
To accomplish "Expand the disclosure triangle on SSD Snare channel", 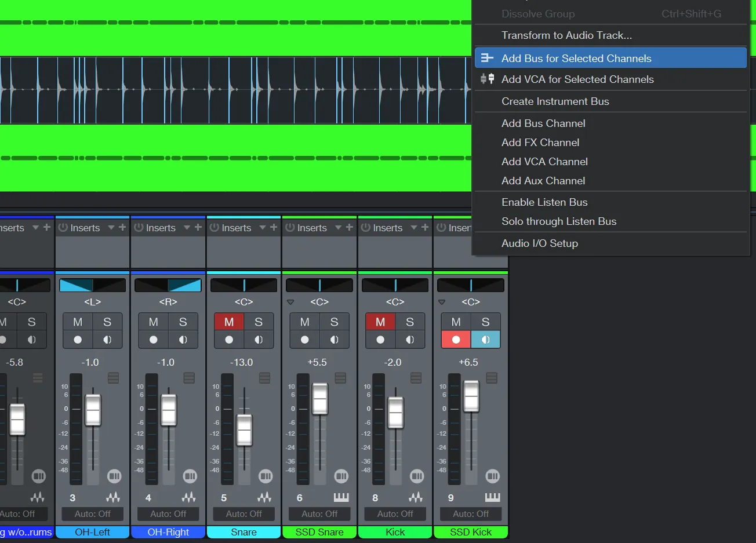I will 290,302.
